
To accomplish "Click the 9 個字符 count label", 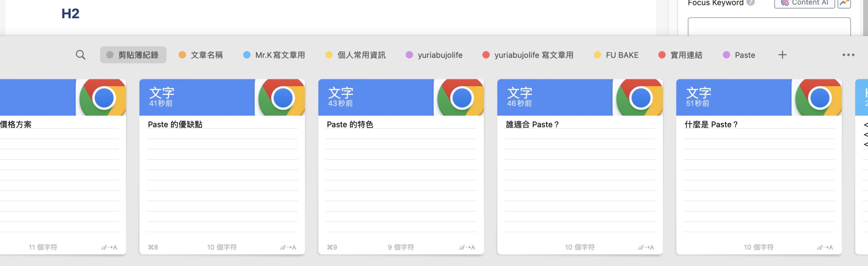I will click(x=401, y=247).
